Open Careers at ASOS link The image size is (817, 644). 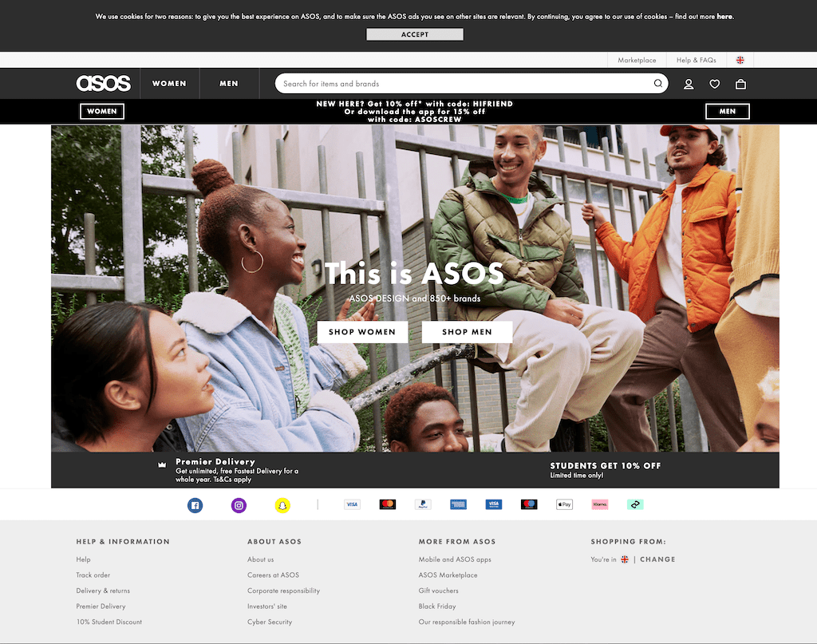[273, 575]
